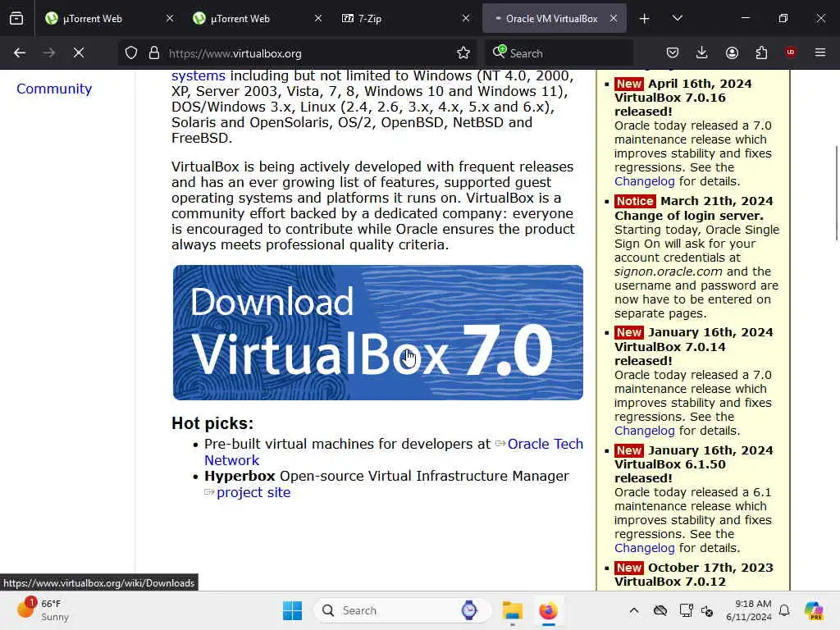Go back to the previous page
Viewport: 840px width, 630px height.
click(20, 52)
